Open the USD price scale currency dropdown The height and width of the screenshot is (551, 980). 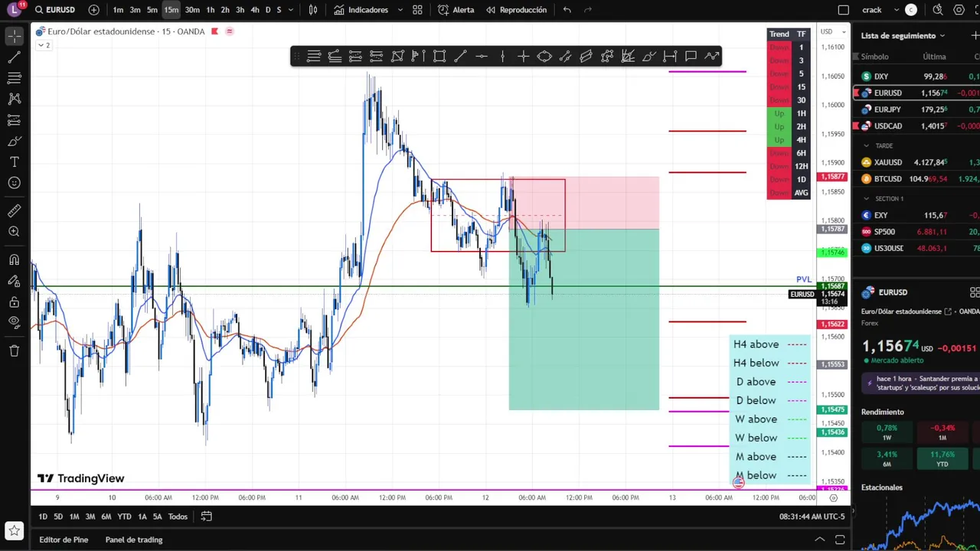coord(832,31)
